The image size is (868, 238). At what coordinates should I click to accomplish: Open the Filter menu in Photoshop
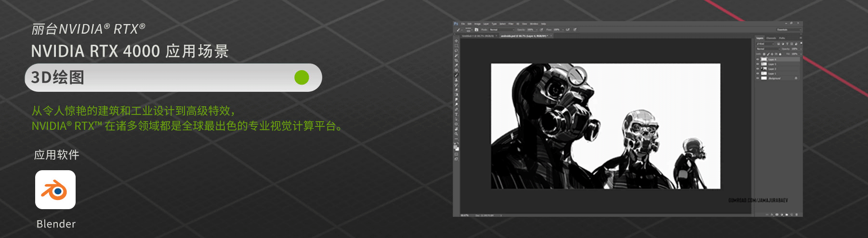pos(511,24)
